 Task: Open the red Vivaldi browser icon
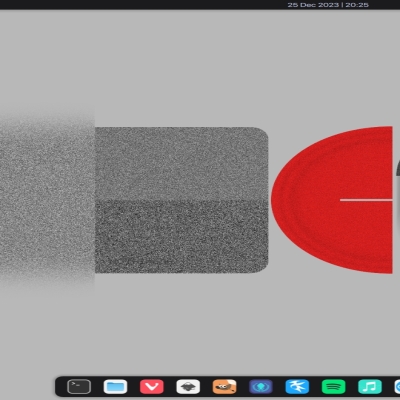[152, 387]
